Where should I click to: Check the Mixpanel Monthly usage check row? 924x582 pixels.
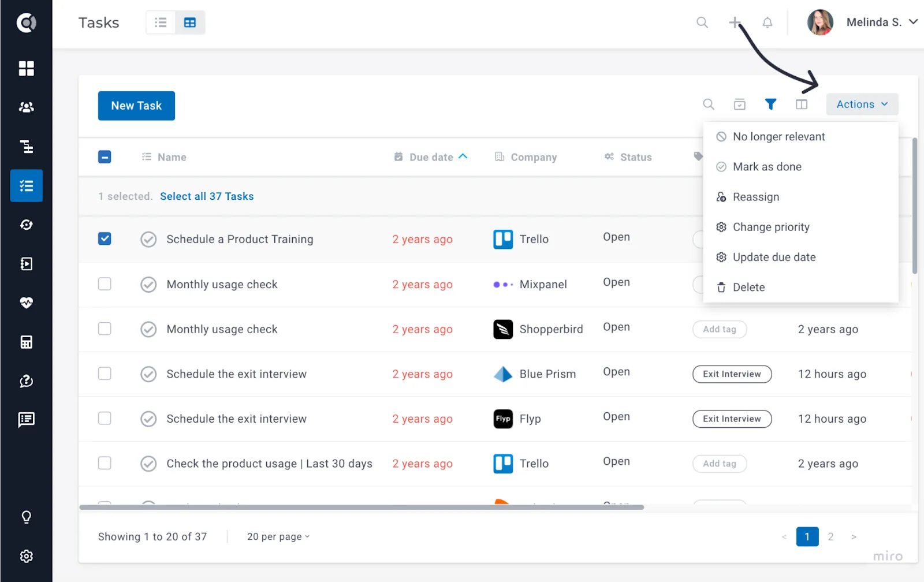(x=105, y=284)
